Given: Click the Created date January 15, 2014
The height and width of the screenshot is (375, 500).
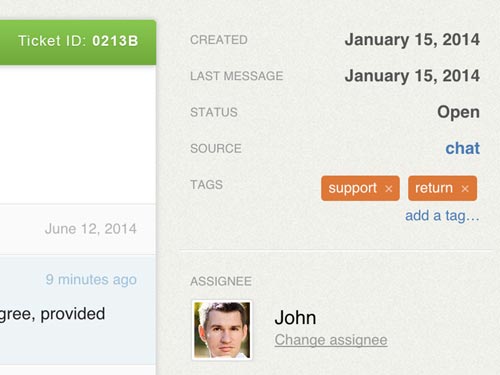Looking at the screenshot, I should click(412, 40).
